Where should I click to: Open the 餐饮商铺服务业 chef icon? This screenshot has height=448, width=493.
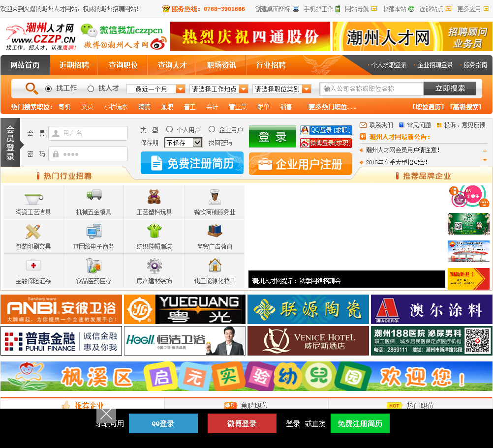tap(215, 197)
